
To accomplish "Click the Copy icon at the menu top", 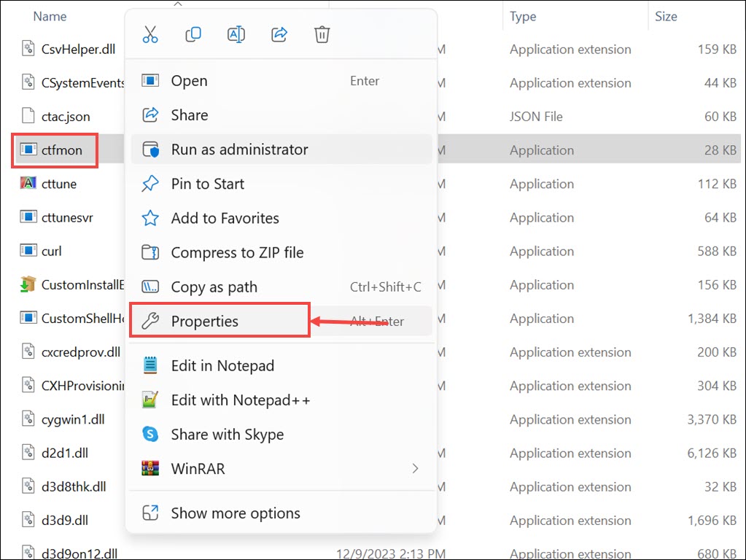I will coord(193,34).
